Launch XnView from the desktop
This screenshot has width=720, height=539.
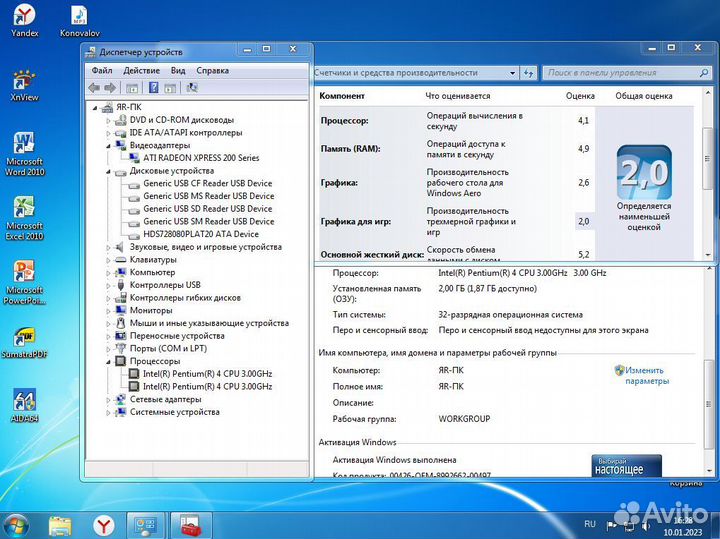[24, 85]
